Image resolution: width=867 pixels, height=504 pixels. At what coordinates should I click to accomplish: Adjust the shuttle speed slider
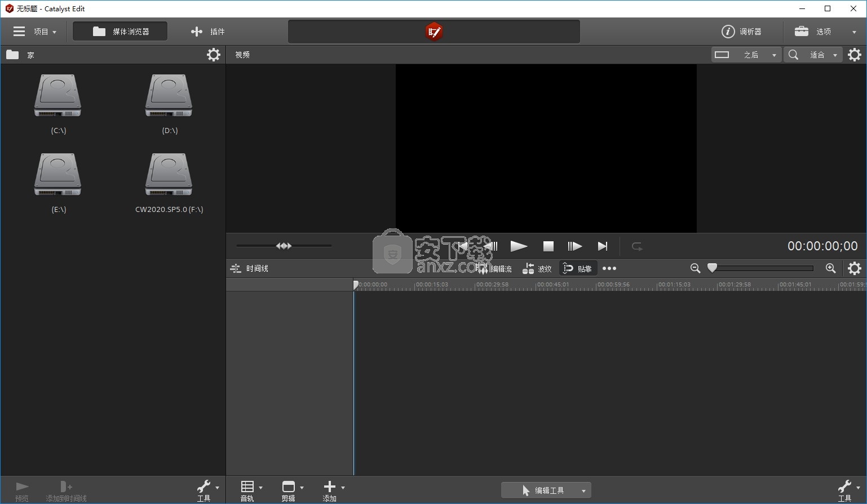pos(284,246)
